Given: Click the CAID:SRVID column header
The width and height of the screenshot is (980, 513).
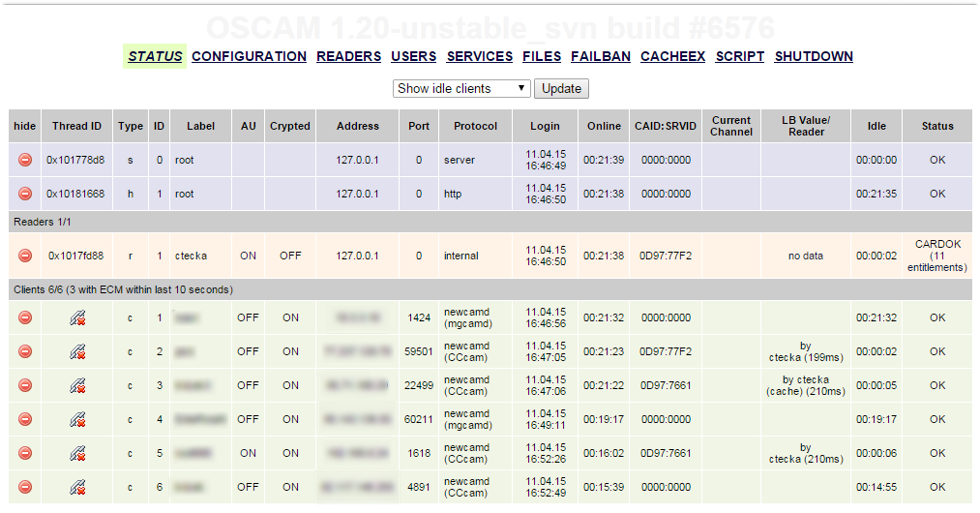Looking at the screenshot, I should click(x=666, y=126).
